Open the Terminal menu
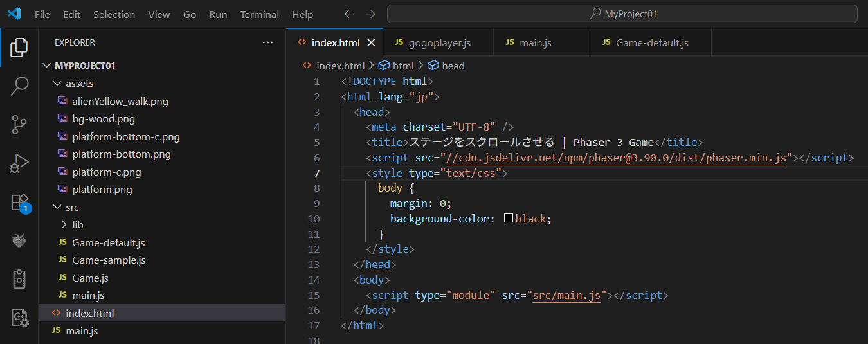868x344 pixels. point(260,14)
